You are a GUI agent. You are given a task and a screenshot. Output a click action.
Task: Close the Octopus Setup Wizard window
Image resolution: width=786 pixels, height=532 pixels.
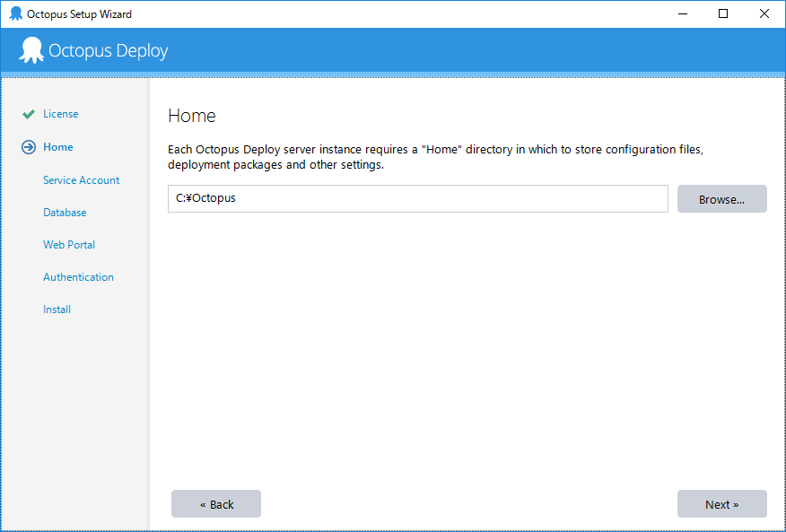coord(764,14)
